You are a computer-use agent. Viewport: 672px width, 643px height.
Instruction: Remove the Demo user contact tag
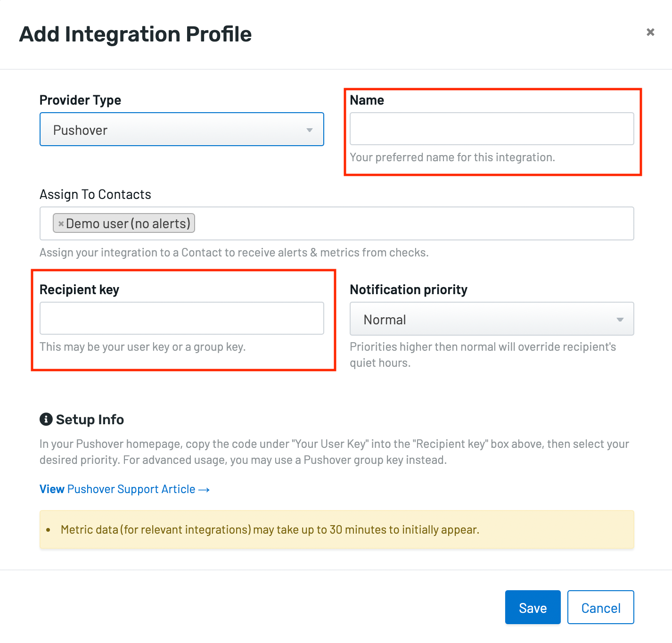click(61, 224)
